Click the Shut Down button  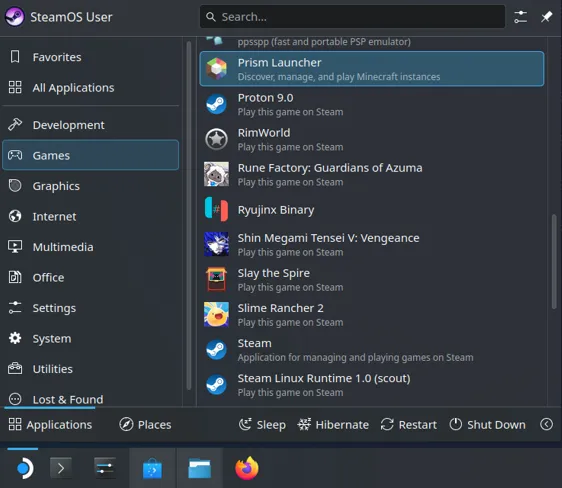pyautogui.click(x=487, y=425)
